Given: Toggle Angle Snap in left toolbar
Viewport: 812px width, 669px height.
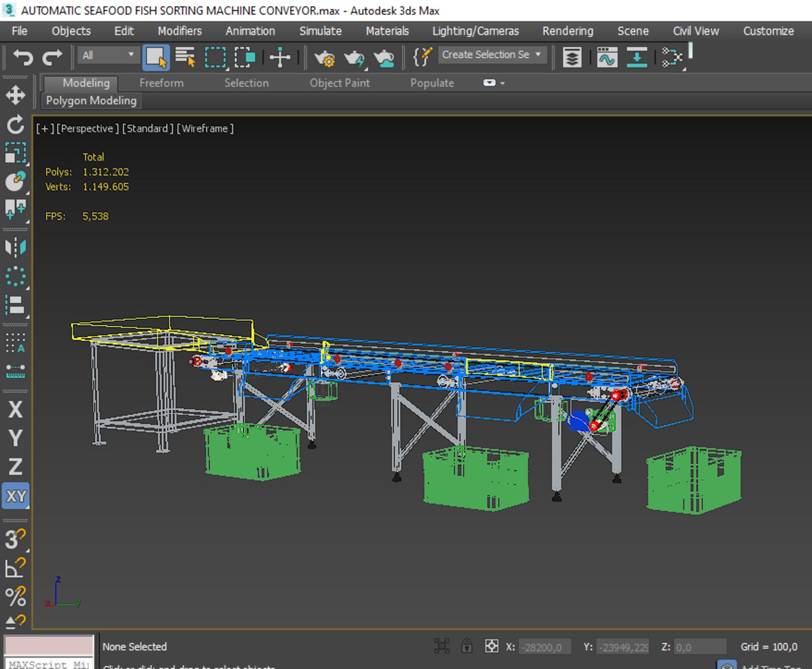Looking at the screenshot, I should pyautogui.click(x=15, y=567).
